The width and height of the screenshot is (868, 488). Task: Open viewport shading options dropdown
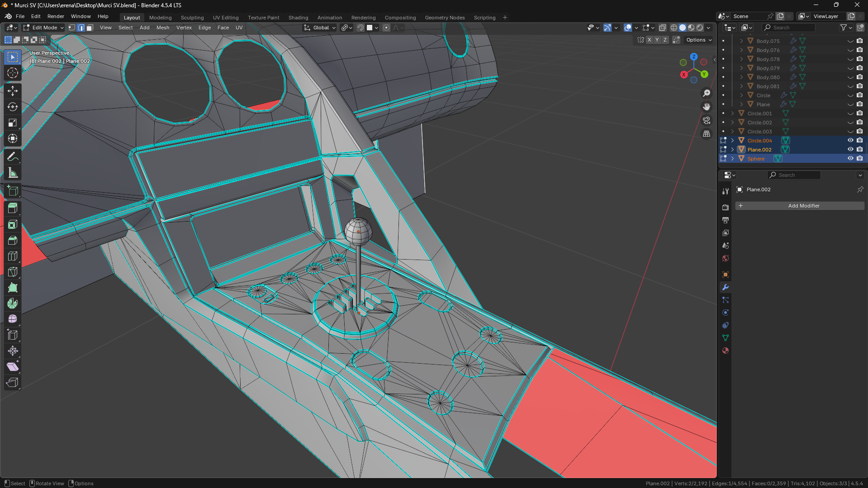tap(708, 28)
